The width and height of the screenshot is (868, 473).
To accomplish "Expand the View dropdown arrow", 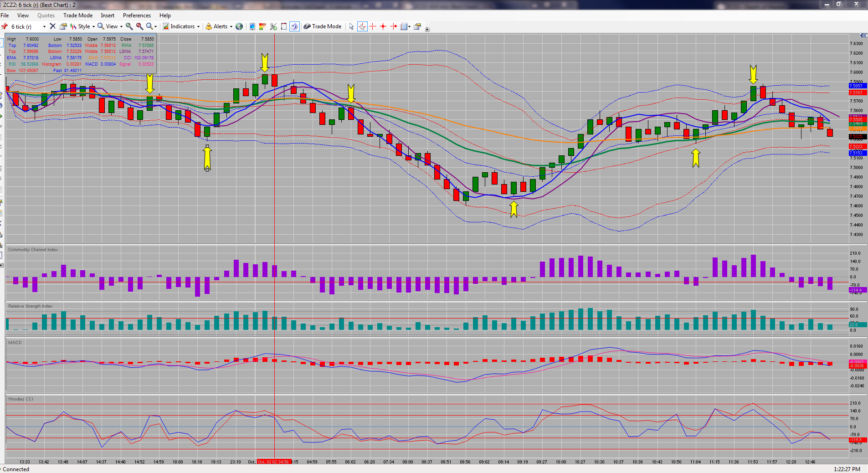I will click(x=121, y=27).
